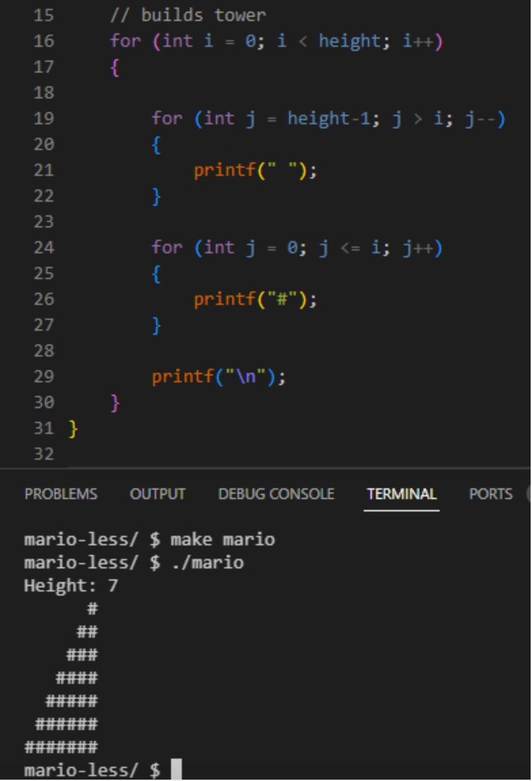This screenshot has width=532, height=781.
Task: Click line number 32 in gutter
Action: pyautogui.click(x=44, y=454)
